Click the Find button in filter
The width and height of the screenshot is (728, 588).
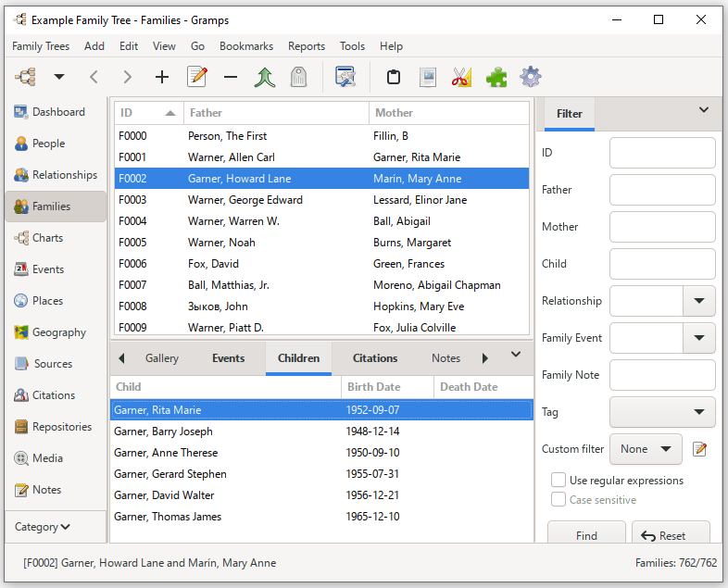(x=586, y=533)
